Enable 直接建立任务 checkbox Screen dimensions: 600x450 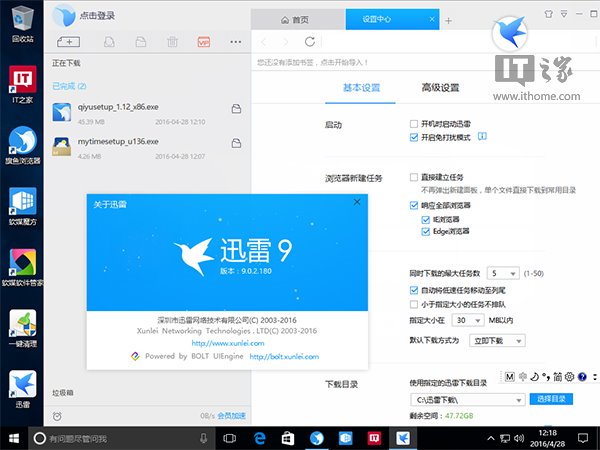(x=414, y=177)
